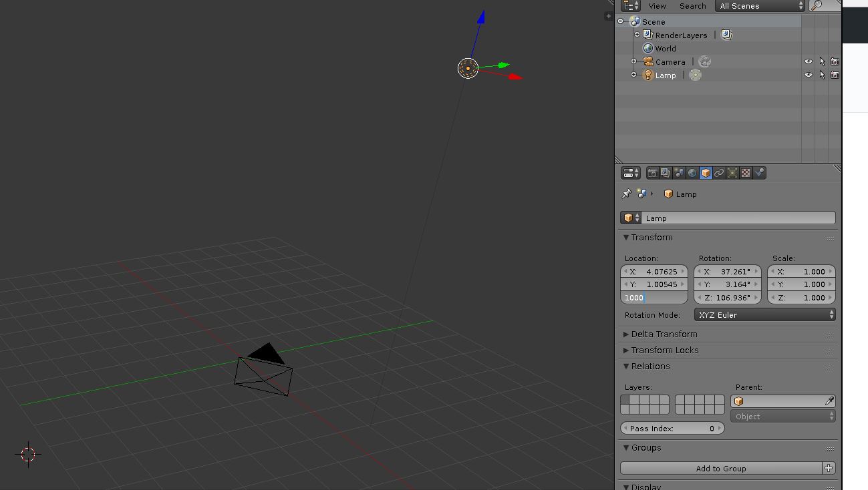Expand the Camera tree item
Screen dimensions: 868x490
point(633,61)
